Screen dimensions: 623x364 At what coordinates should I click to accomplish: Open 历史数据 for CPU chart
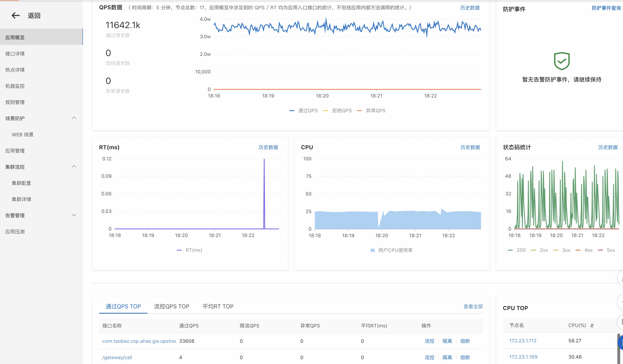tap(470, 147)
